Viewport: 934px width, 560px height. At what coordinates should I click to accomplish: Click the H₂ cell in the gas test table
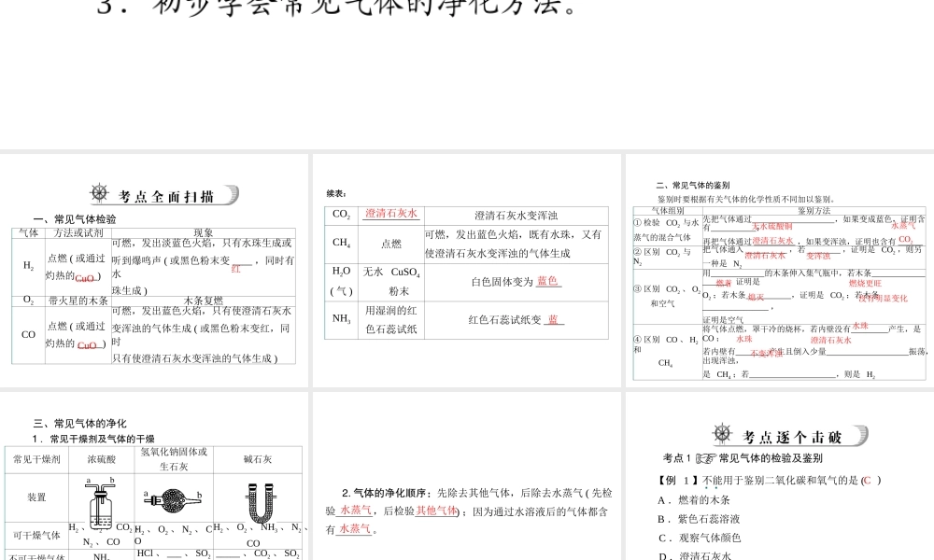[29, 266]
